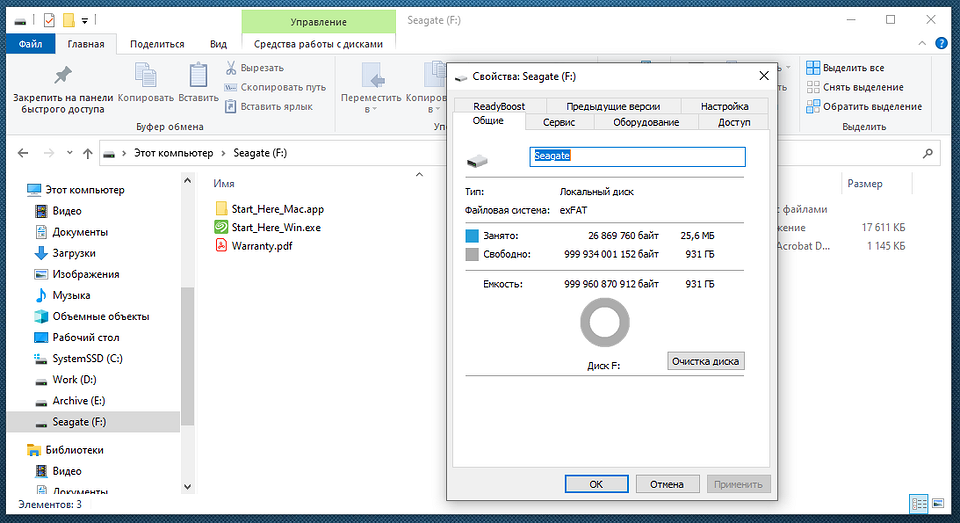Open Quick Access Toolbar customize dropdown

[x=85, y=20]
